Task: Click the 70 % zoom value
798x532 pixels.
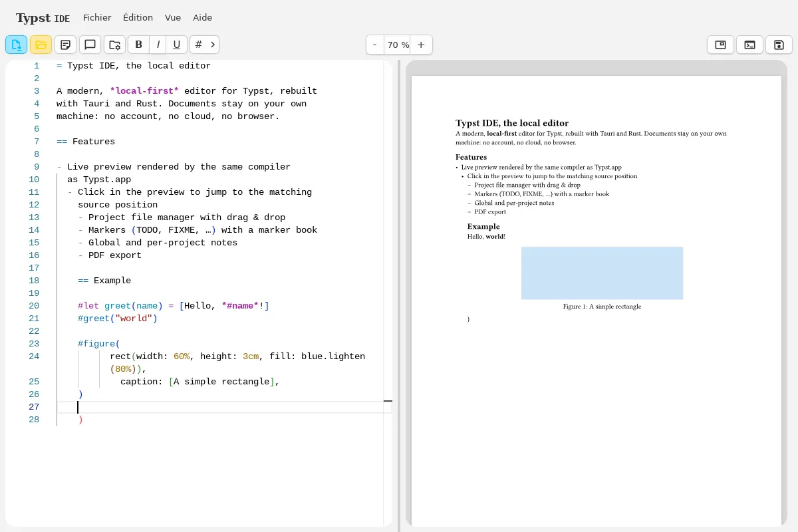Action: pyautogui.click(x=398, y=45)
